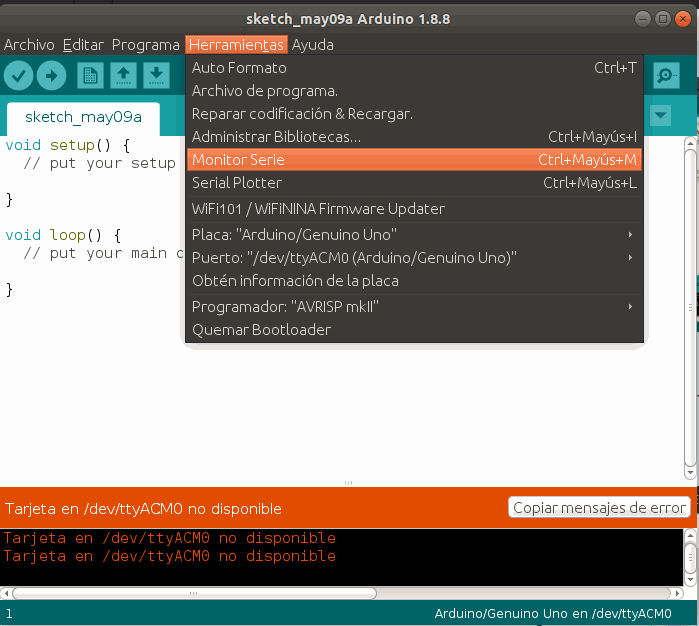The image size is (699, 626).
Task: Click the 'void loop() {' code line
Action: pyautogui.click(x=63, y=235)
